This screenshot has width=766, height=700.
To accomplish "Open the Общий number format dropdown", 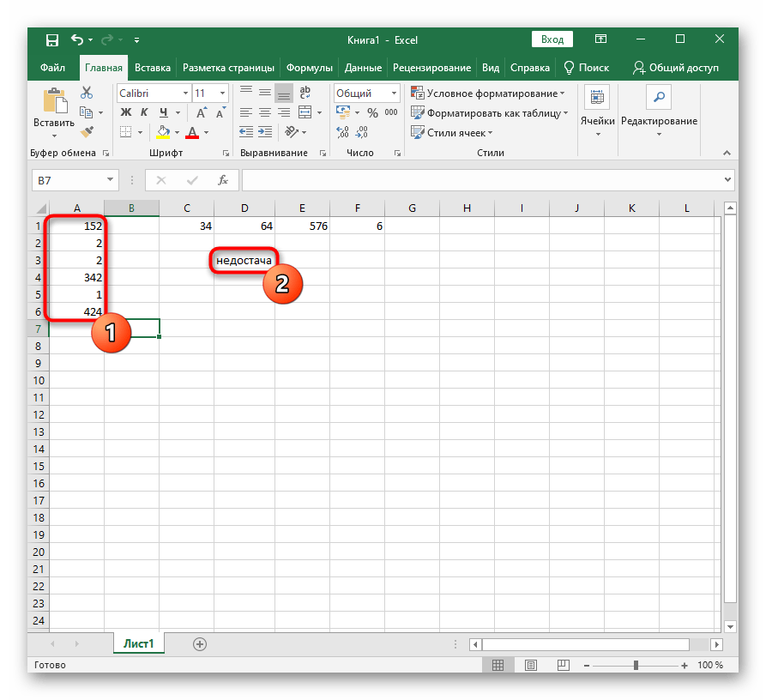I will point(394,94).
